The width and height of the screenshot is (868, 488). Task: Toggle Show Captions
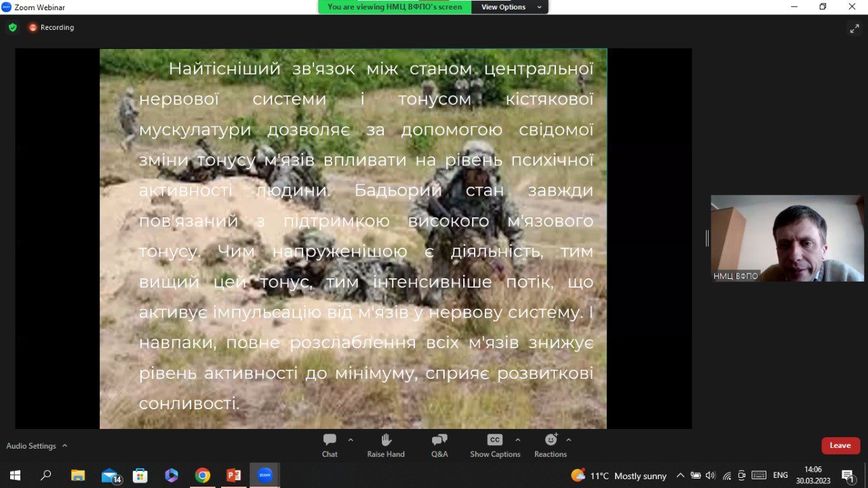pyautogui.click(x=495, y=445)
